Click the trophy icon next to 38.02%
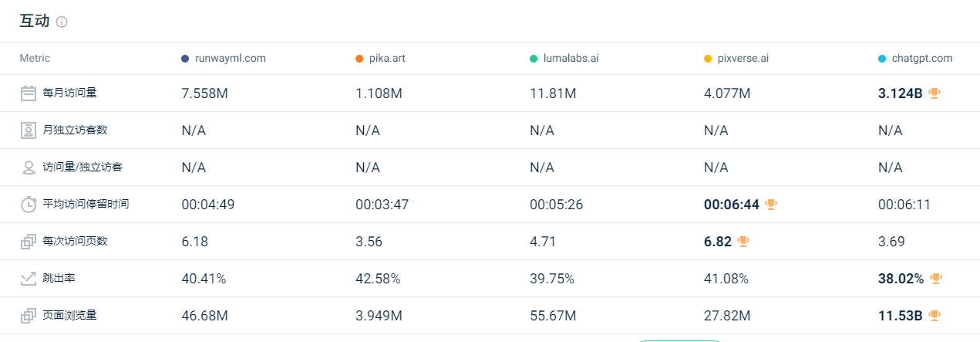The width and height of the screenshot is (980, 342). (936, 278)
